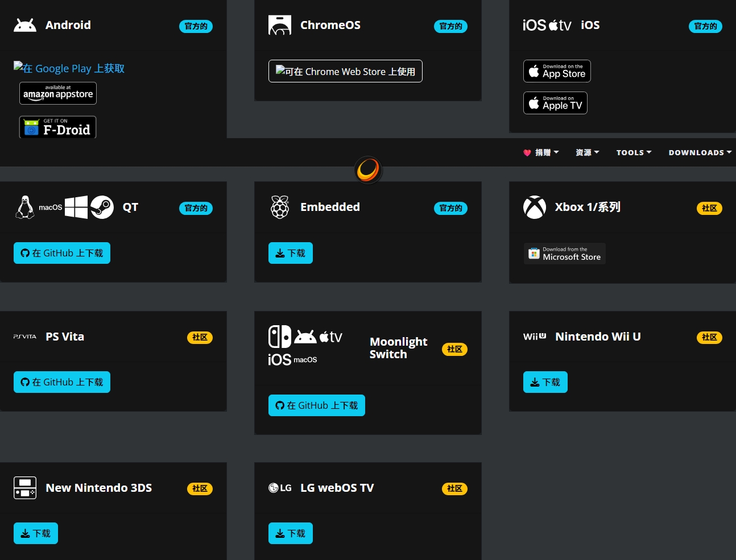The height and width of the screenshot is (560, 736).
Task: Click the Nintendo Switch icon
Action: click(279, 337)
